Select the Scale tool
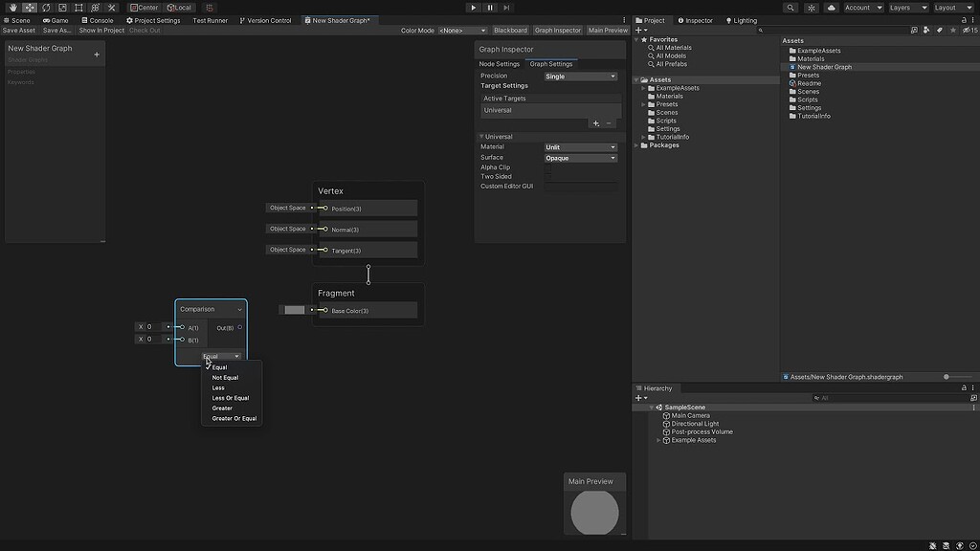 click(62, 7)
